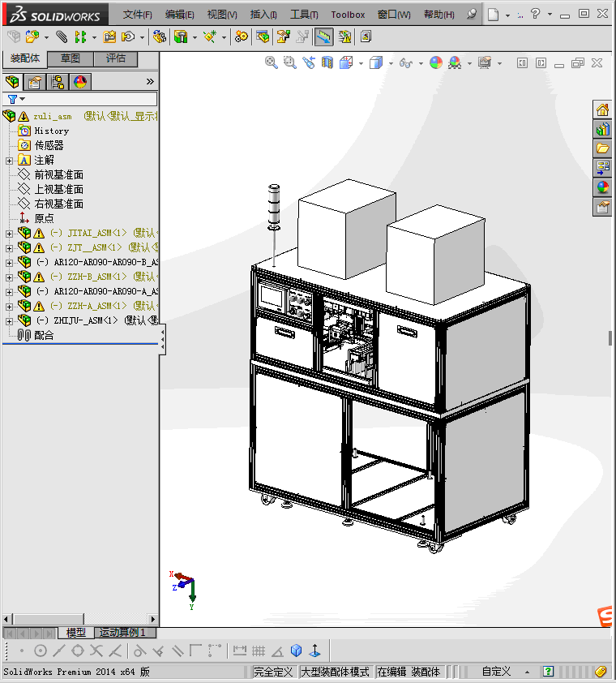Click the status bar yellow tag icon

pos(601,672)
